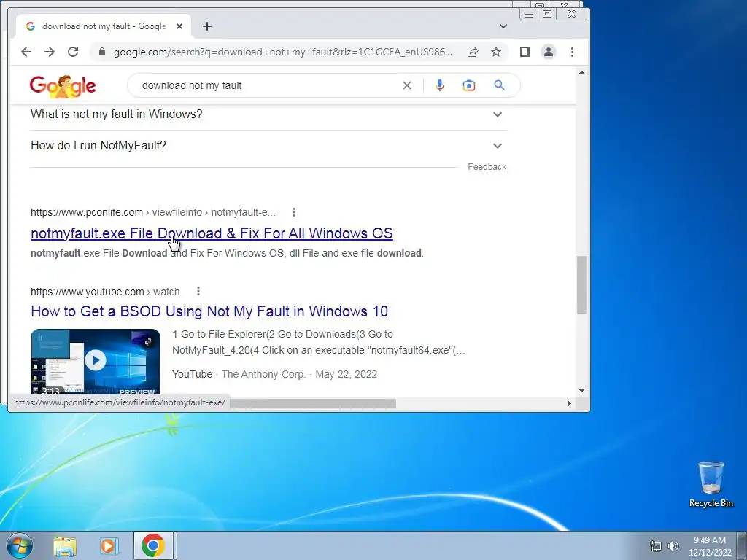Open the Recycle Bin desktop icon

(711, 484)
